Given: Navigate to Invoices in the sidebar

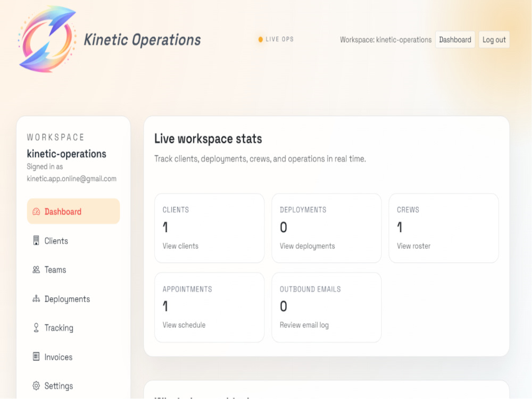Looking at the screenshot, I should (73, 357).
